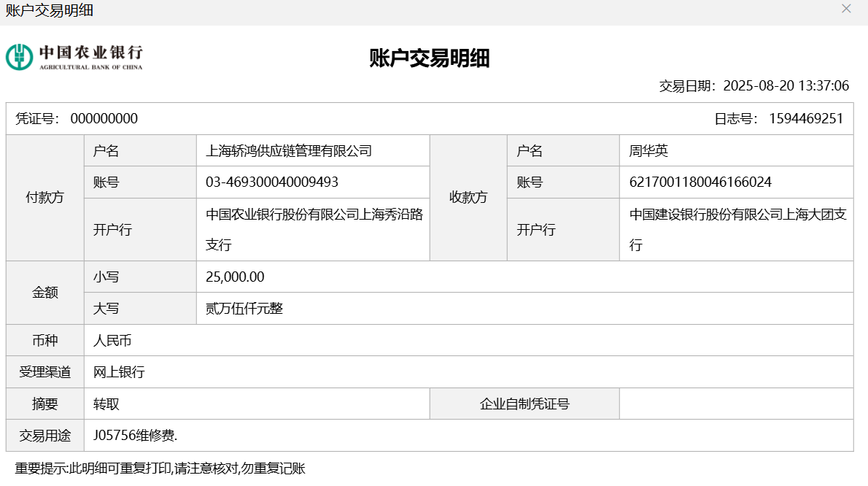
Task: Click the voucher number 000000000
Action: click(104, 119)
